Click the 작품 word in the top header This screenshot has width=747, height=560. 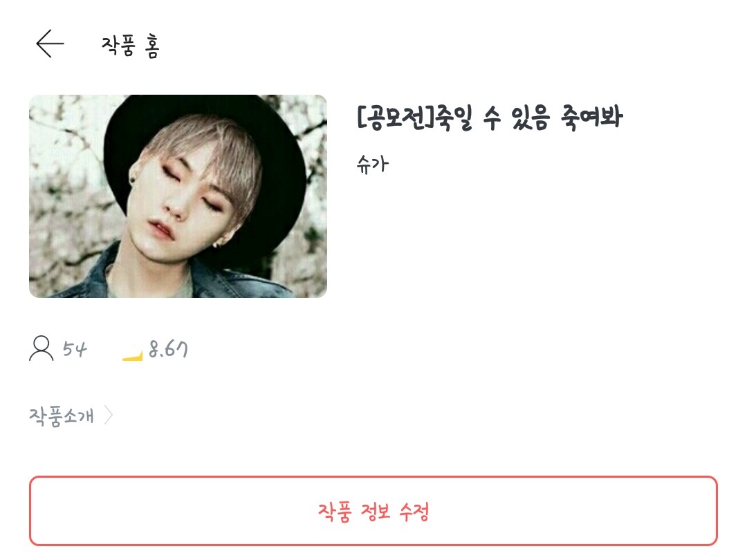pos(118,46)
